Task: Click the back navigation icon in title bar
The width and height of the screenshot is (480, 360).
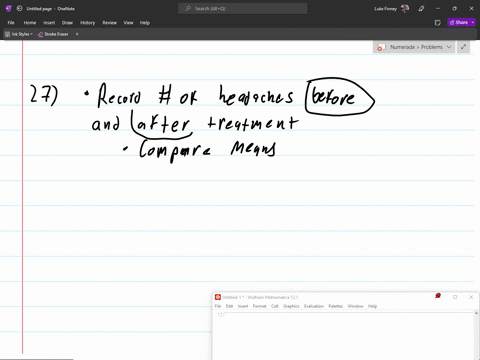Action: click(x=19, y=9)
